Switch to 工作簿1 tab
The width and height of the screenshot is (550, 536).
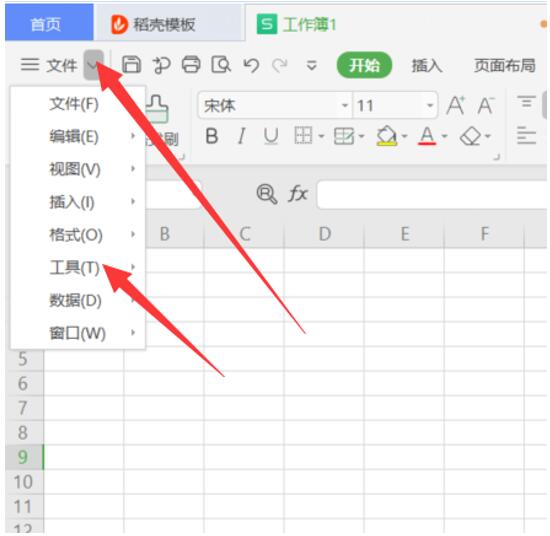[396, 23]
